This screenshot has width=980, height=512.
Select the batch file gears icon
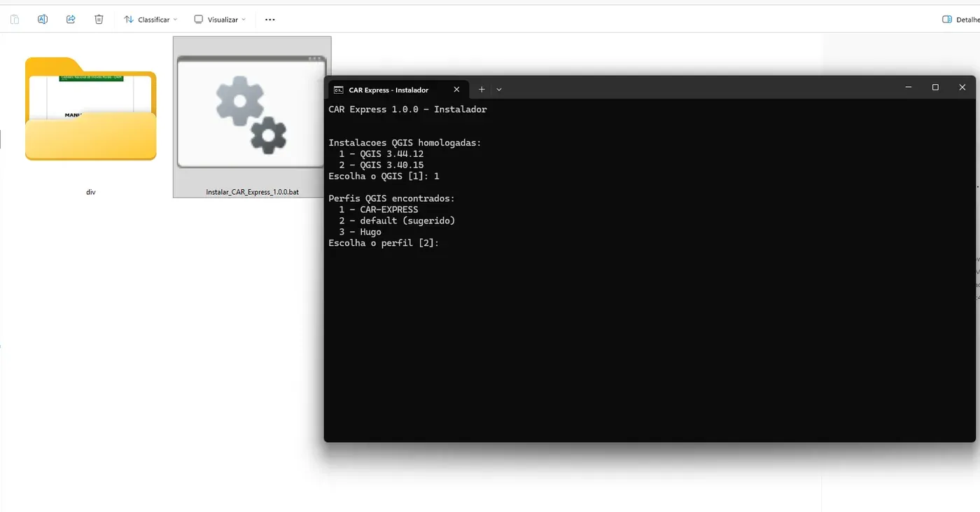tap(251, 112)
